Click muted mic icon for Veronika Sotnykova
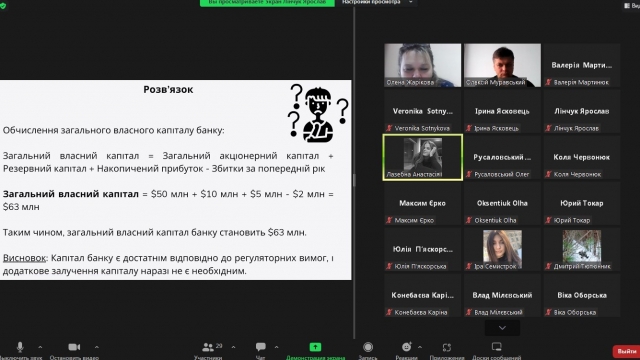The width and height of the screenshot is (640, 360). tap(389, 128)
